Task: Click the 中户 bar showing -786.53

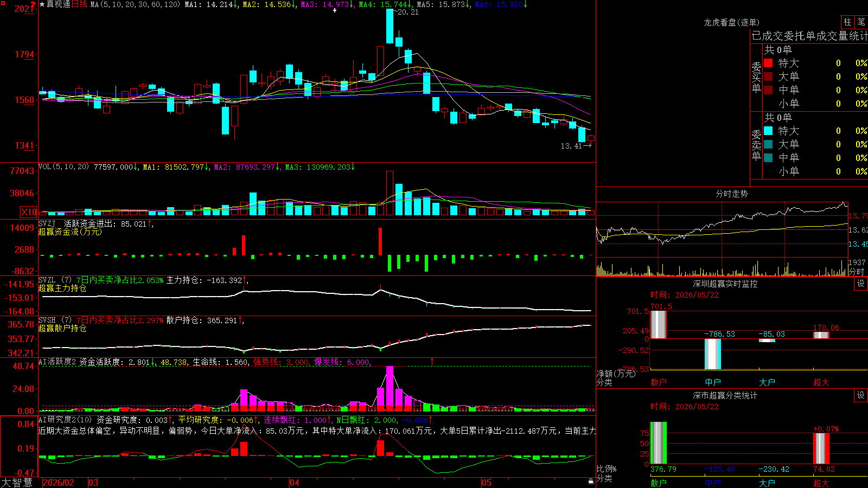Action: click(x=713, y=354)
